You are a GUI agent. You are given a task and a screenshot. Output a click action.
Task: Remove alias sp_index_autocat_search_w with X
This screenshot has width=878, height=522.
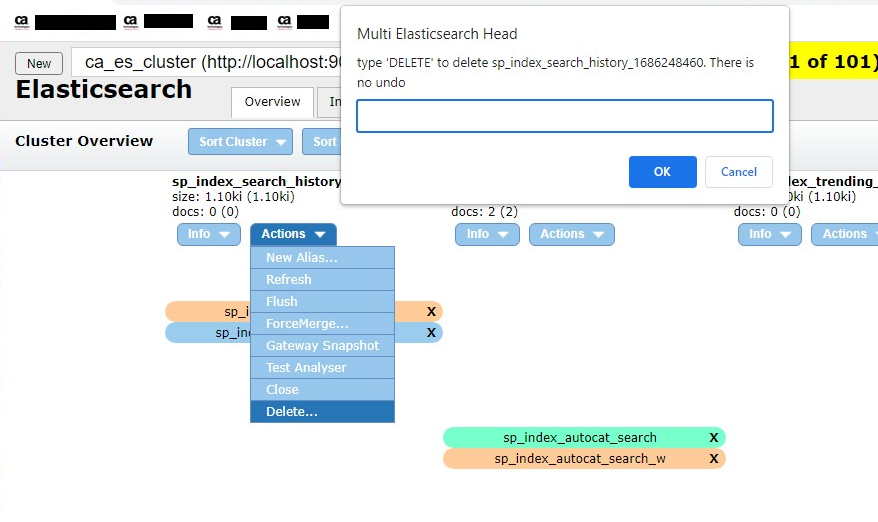[713, 459]
